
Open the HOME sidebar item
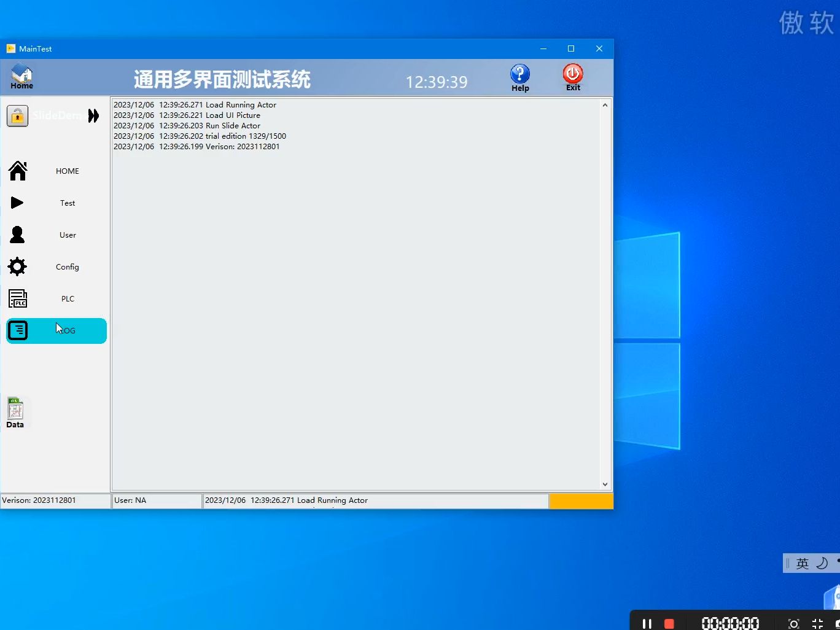click(56, 171)
